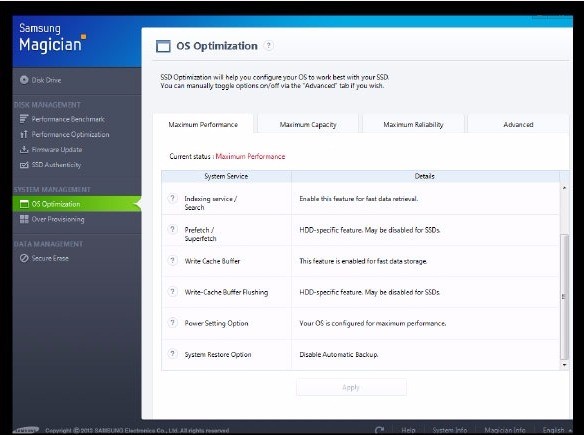Switch to the Maximum Reliability tab
Image resolution: width=584 pixels, height=435 pixels.
pyautogui.click(x=413, y=124)
